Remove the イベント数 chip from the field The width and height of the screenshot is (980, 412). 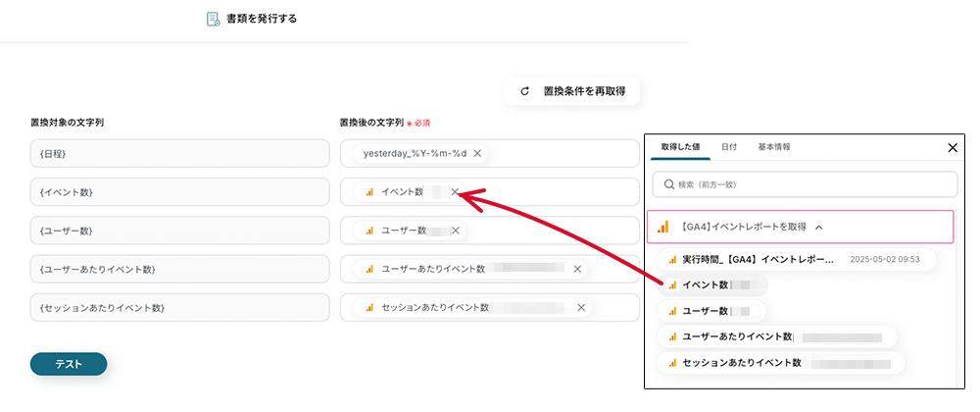click(455, 192)
